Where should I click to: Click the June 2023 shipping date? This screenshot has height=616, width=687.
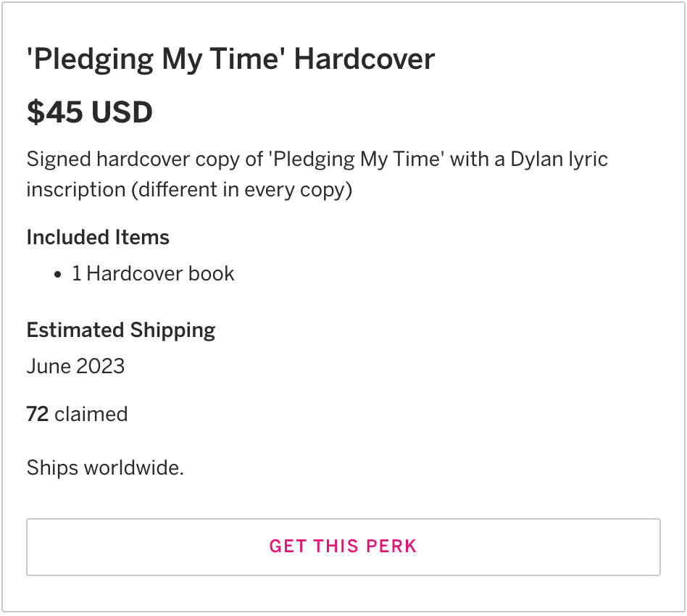75,366
